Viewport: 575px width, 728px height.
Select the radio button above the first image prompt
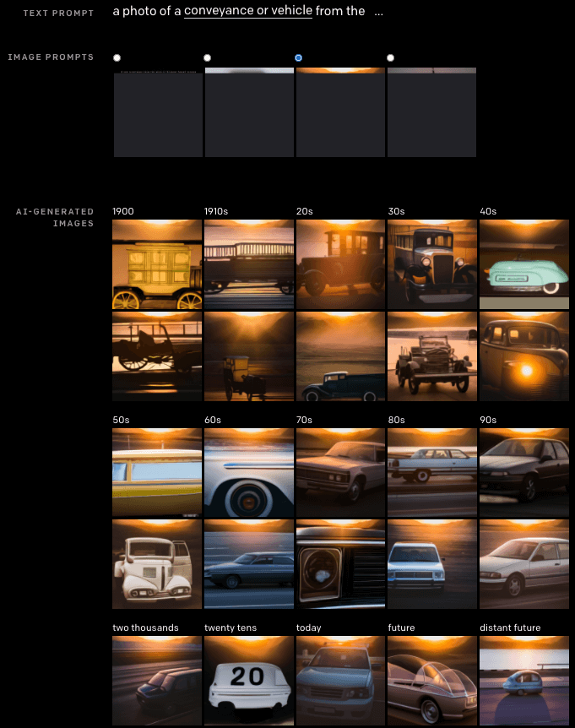(117, 57)
